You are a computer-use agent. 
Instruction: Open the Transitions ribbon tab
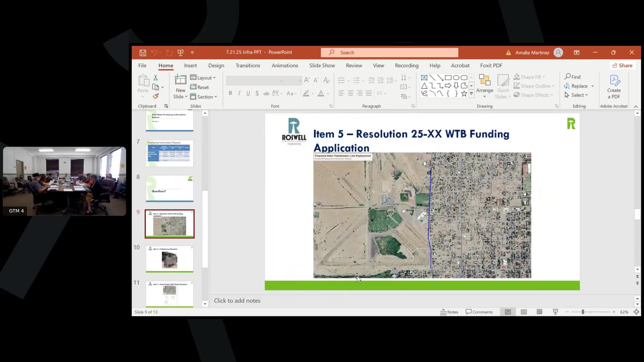click(248, 66)
